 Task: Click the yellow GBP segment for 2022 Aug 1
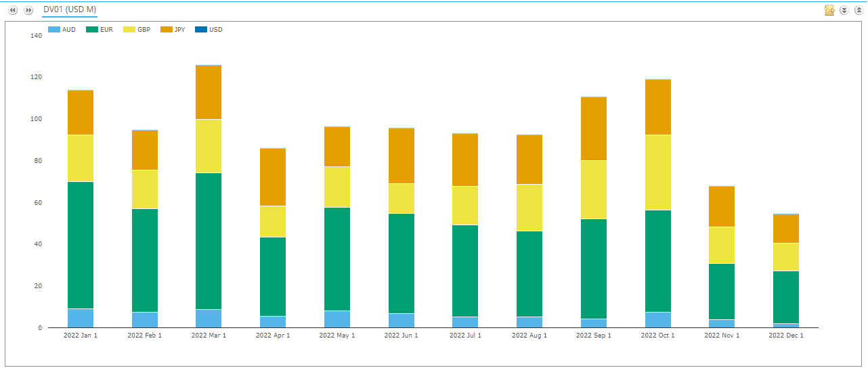[529, 208]
